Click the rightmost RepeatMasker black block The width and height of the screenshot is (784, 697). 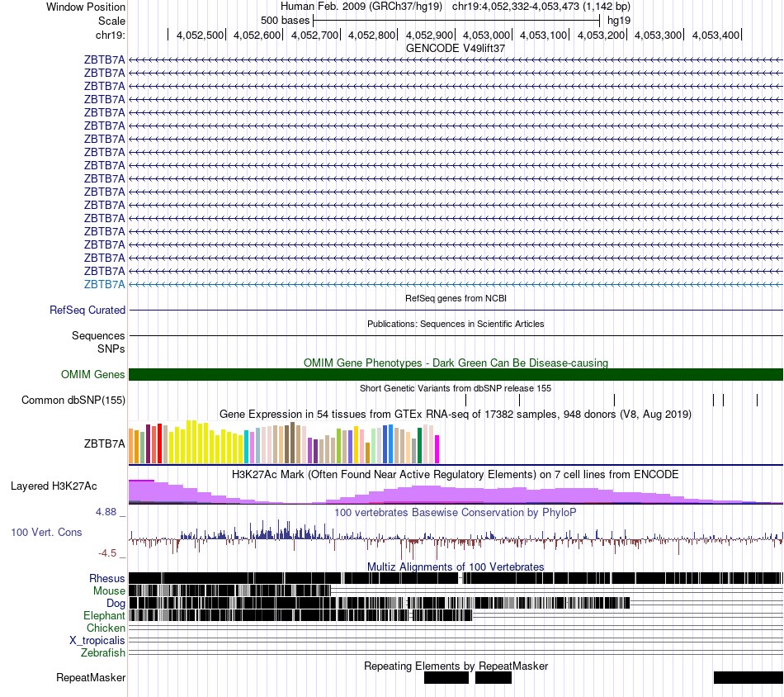click(748, 677)
